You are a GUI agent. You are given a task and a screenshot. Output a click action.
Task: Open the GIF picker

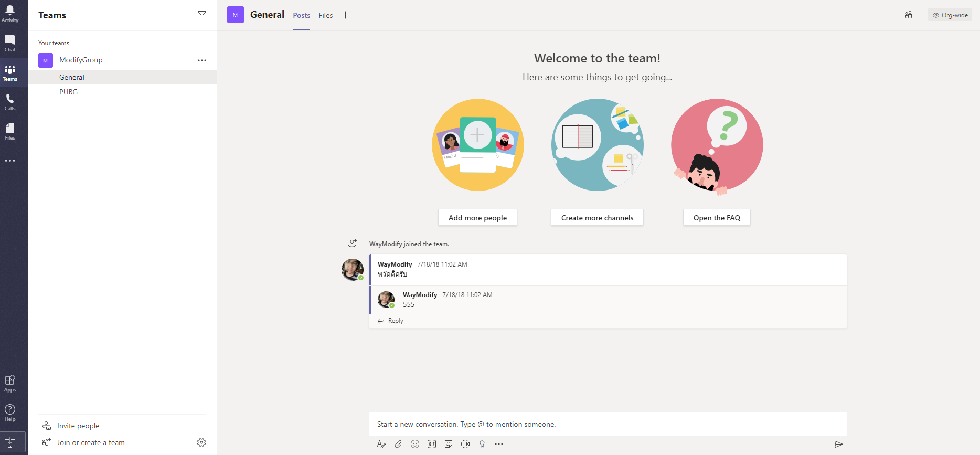coord(432,444)
